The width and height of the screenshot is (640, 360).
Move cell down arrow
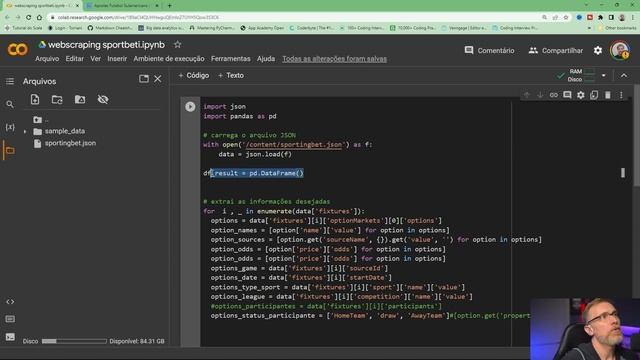click(x=540, y=95)
